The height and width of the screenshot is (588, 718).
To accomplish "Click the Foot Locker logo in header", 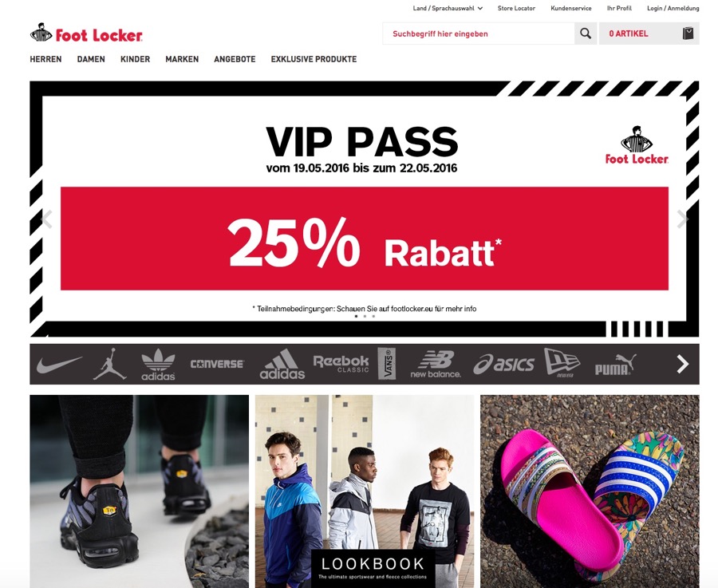I will click(86, 33).
